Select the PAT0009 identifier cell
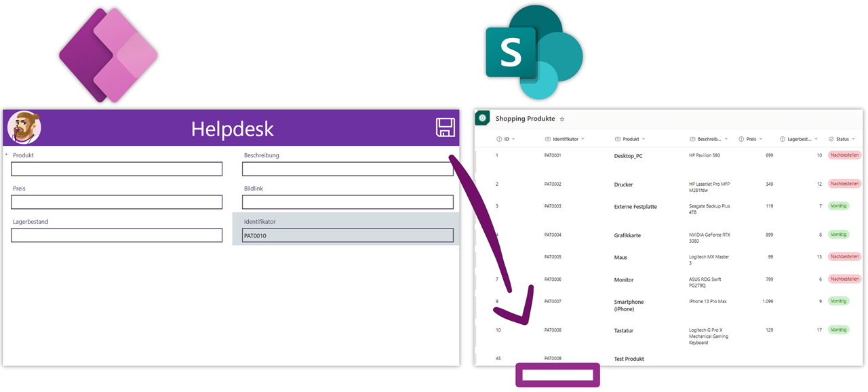This screenshot has height=392, width=868. [x=553, y=358]
